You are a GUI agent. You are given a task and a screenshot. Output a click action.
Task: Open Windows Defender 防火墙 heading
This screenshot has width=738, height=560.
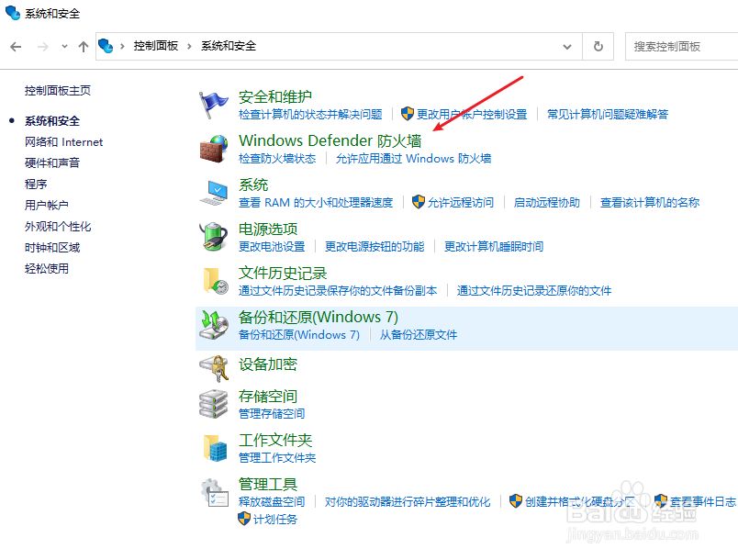point(330,140)
